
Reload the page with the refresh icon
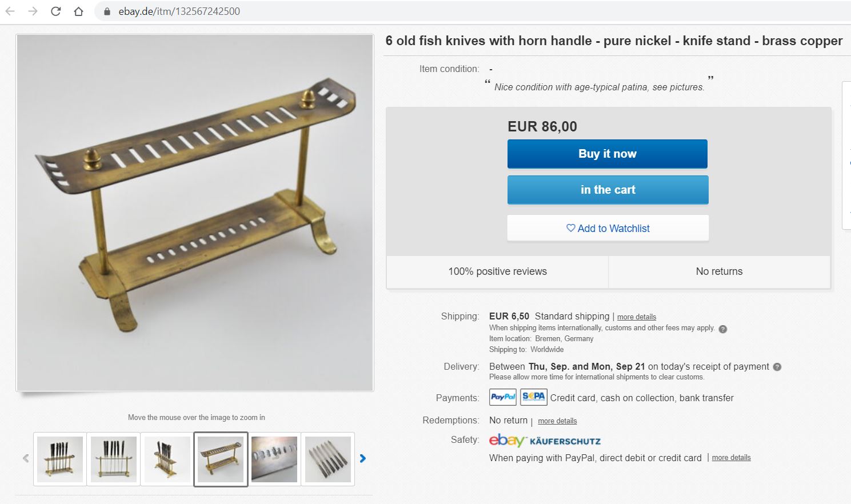[55, 11]
